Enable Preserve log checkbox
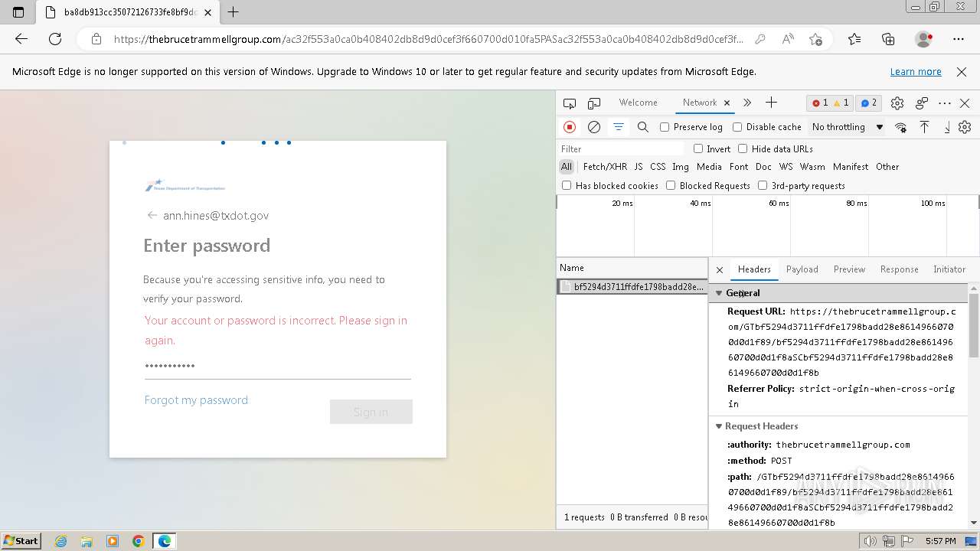Viewport: 980px width, 551px height. (665, 127)
